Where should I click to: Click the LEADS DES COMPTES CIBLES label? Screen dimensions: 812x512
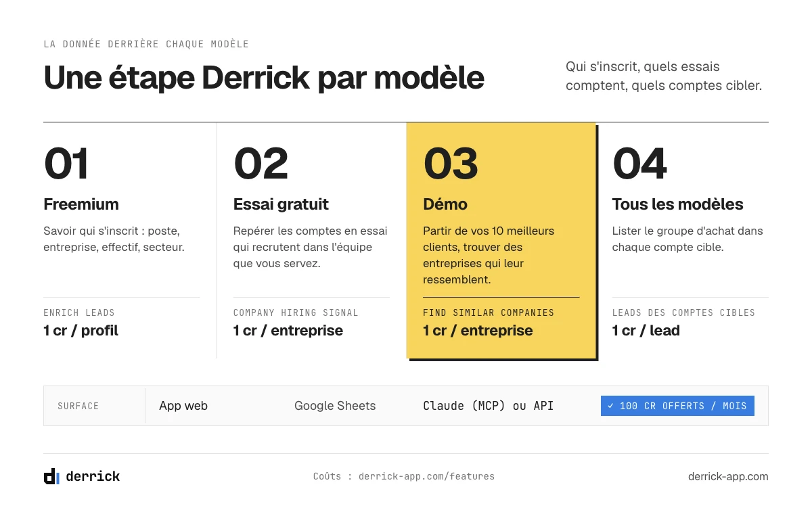(683, 312)
